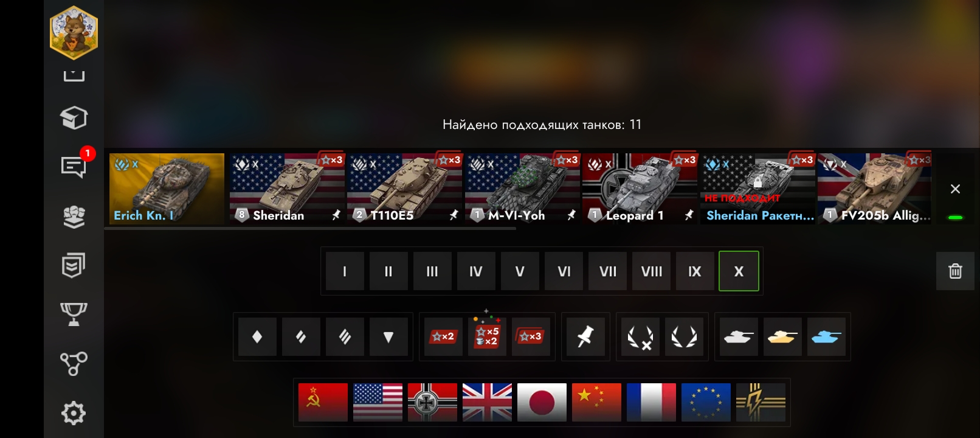Clear all filters with the trash icon
Image resolution: width=980 pixels, height=438 pixels.
click(x=955, y=271)
